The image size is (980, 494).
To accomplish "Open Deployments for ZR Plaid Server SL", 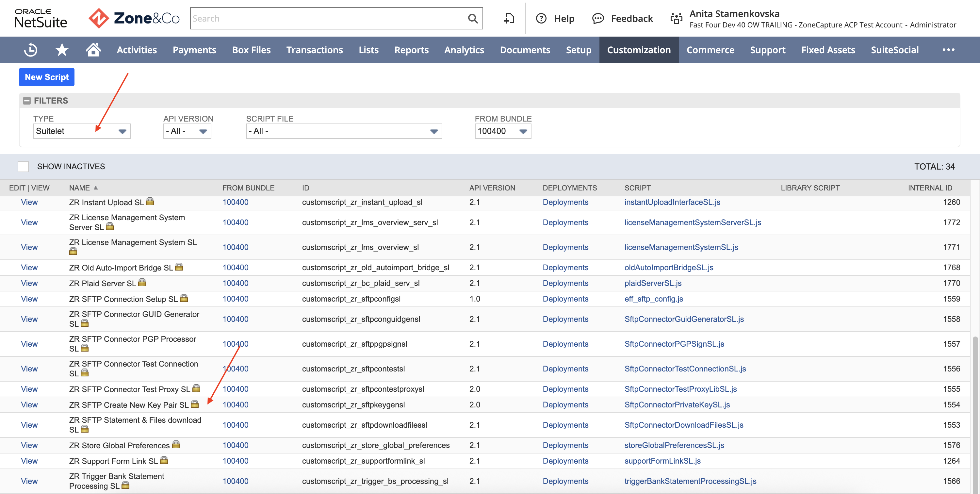I will click(x=565, y=283).
